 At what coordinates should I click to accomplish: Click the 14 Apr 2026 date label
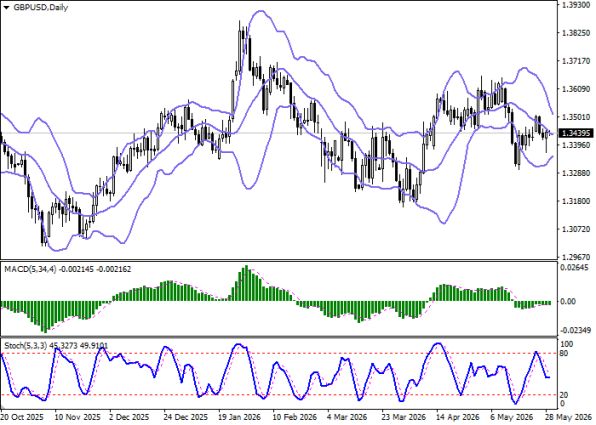(x=459, y=417)
